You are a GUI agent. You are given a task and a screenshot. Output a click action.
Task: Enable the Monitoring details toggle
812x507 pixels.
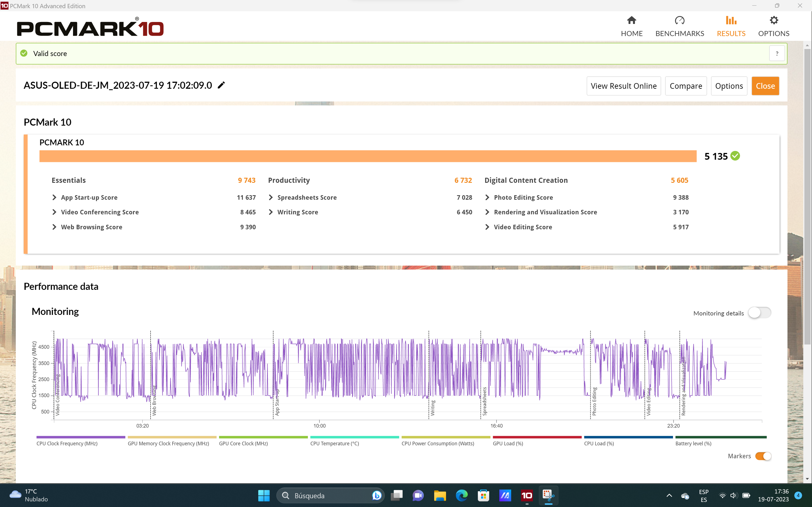click(x=759, y=313)
